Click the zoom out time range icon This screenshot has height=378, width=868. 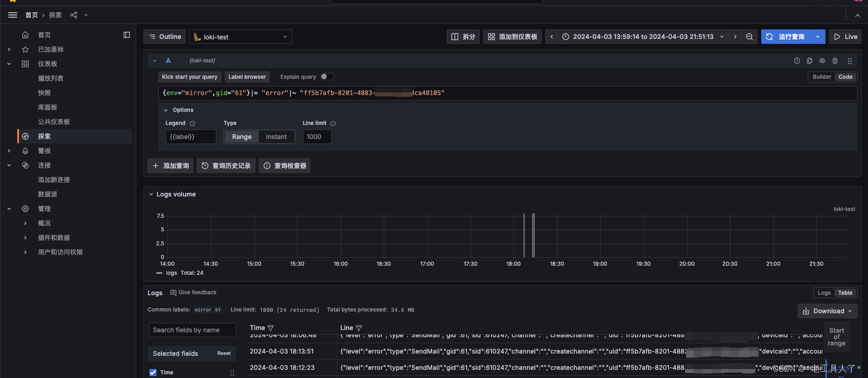[749, 37]
